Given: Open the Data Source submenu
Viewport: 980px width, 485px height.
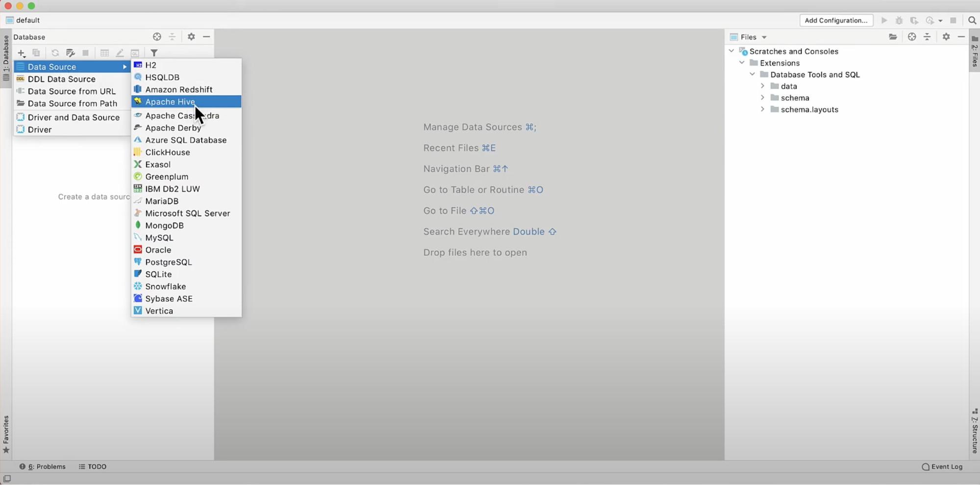Looking at the screenshot, I should pyautogui.click(x=72, y=67).
